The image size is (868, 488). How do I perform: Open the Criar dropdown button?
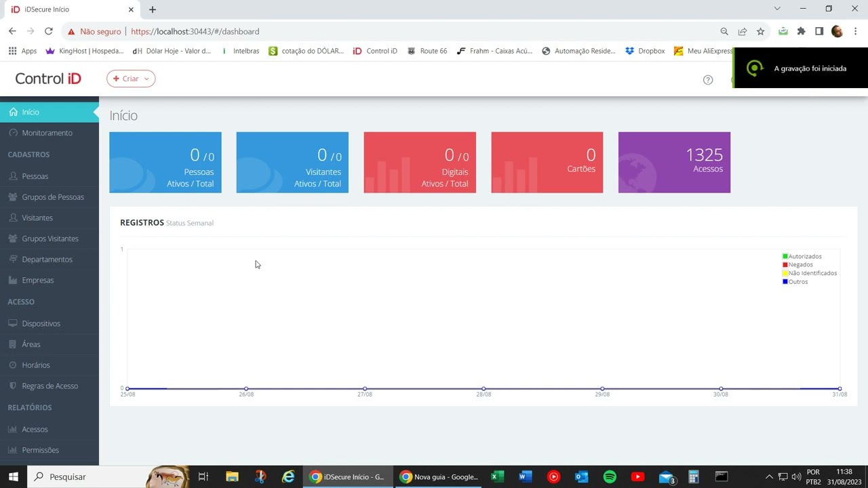tap(131, 79)
